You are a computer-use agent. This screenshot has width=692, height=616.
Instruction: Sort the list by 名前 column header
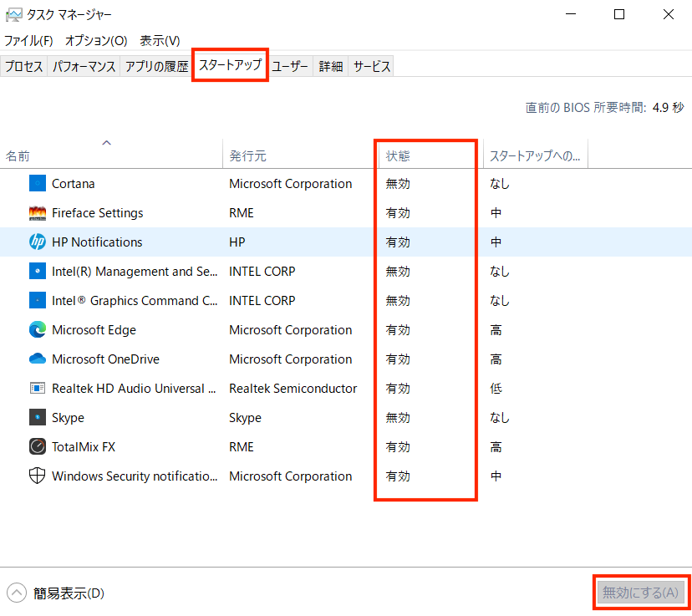tap(18, 156)
